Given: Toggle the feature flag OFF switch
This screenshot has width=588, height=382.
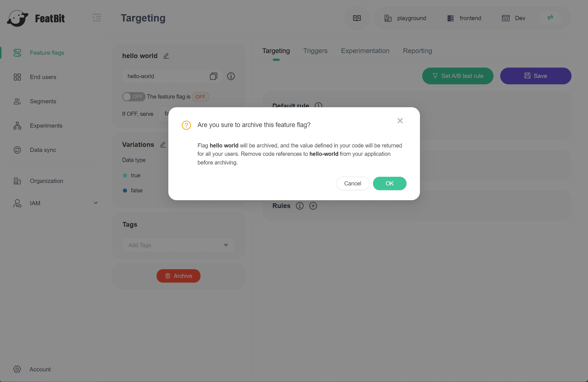Looking at the screenshot, I should [x=133, y=97].
